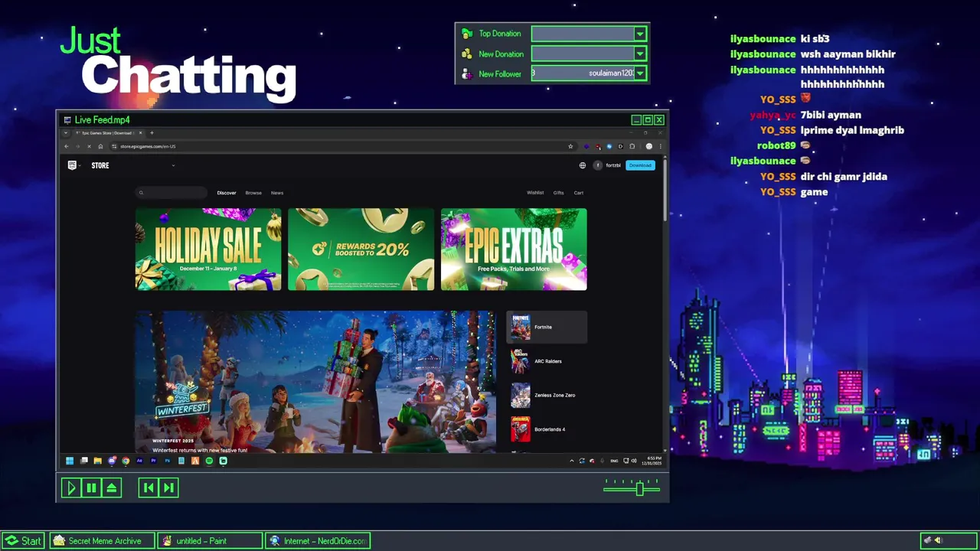Open the fortzbl account profile
Image resolution: width=980 pixels, height=551 pixels.
coord(608,165)
